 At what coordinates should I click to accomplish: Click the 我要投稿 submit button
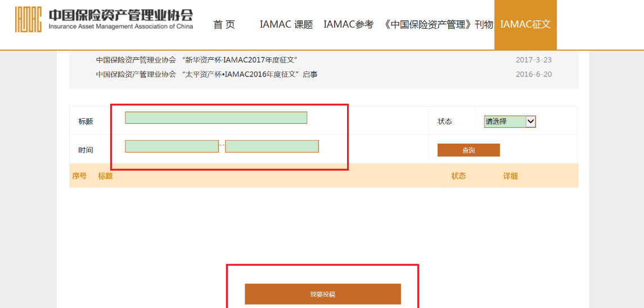coord(322,294)
